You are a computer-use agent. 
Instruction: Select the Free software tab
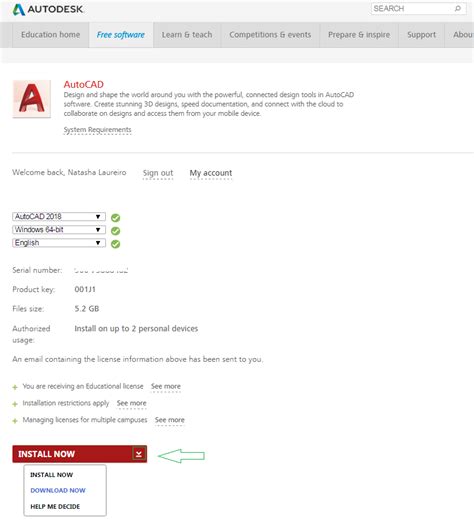(121, 35)
